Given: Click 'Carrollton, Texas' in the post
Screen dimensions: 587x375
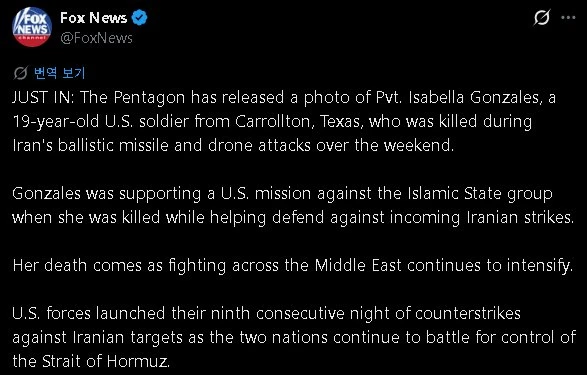Looking at the screenshot, I should point(299,121).
